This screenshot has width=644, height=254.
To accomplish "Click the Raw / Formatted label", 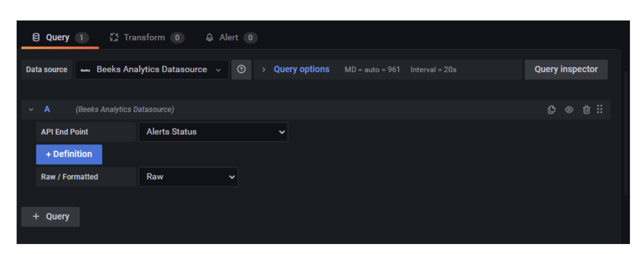I will [x=86, y=177].
